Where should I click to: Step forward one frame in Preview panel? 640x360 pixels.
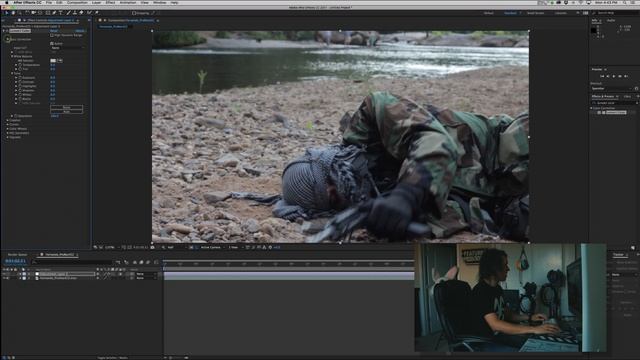620,76
